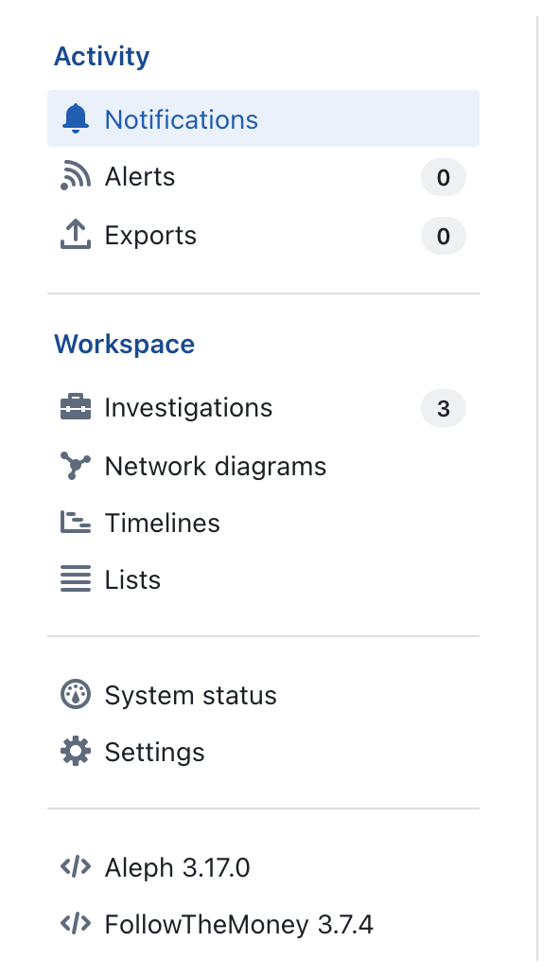Click the System status gauge icon

click(x=76, y=695)
